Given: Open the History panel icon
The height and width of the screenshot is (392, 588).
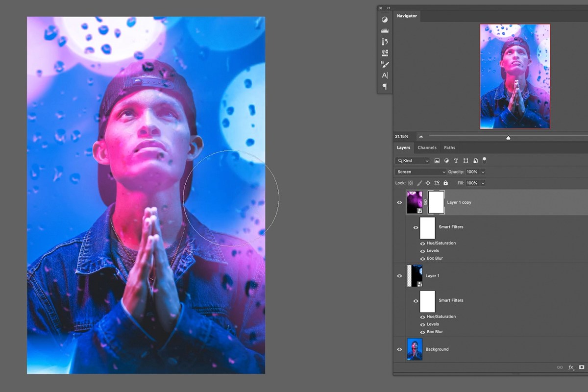Looking at the screenshot, I should tap(385, 42).
